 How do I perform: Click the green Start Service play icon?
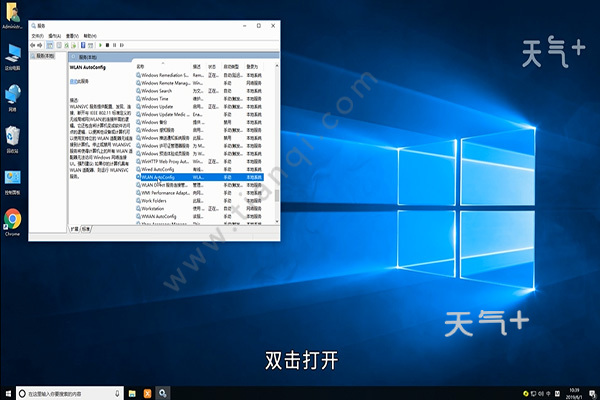point(100,45)
